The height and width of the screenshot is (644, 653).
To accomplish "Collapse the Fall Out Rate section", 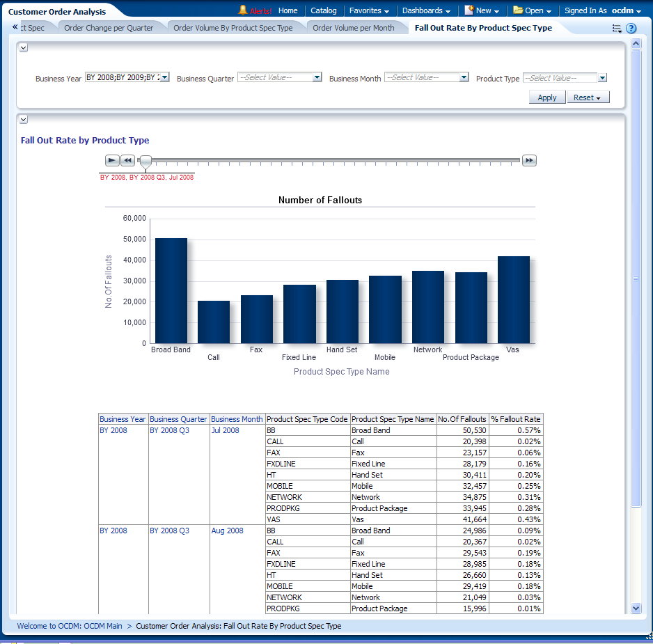I will [x=24, y=120].
